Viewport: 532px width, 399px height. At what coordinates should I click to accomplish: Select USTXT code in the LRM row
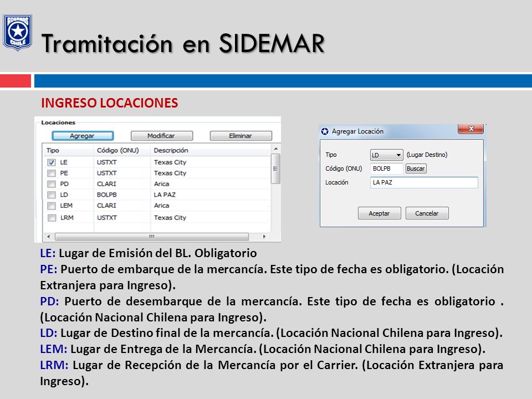click(106, 217)
